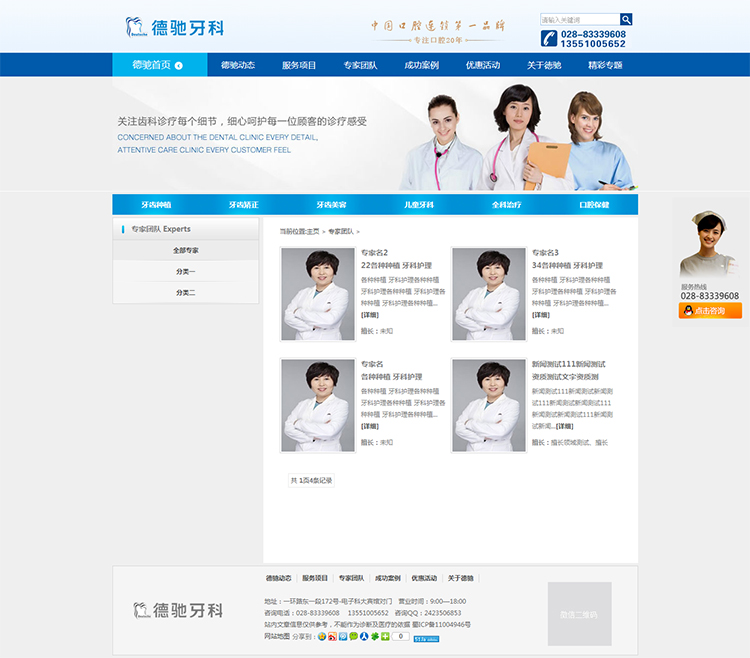
Task: Click the blue phone icon in header
Action: pos(549,38)
